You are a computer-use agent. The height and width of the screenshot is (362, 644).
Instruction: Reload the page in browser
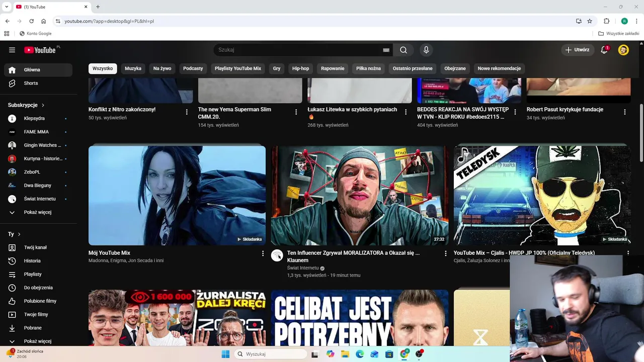tap(31, 21)
